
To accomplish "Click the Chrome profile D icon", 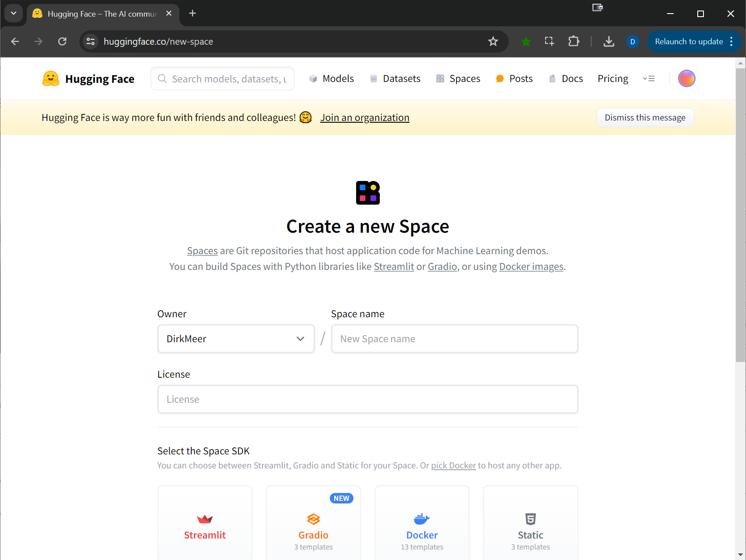I will (x=632, y=42).
